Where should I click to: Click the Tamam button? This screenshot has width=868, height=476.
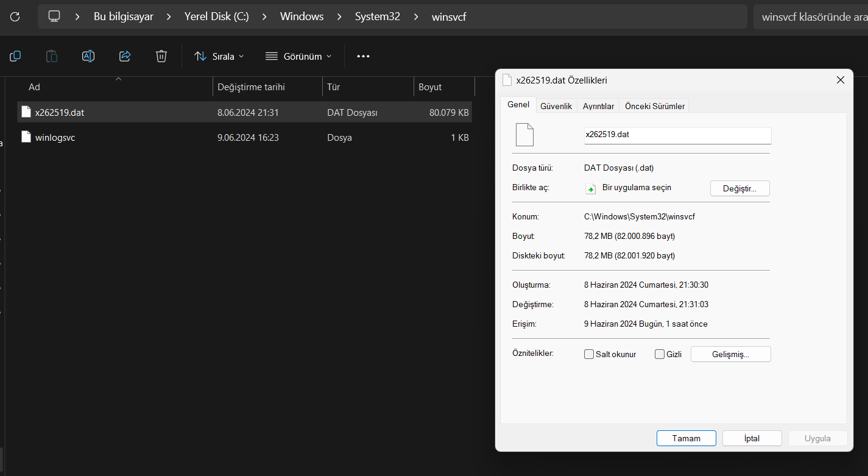(686, 438)
